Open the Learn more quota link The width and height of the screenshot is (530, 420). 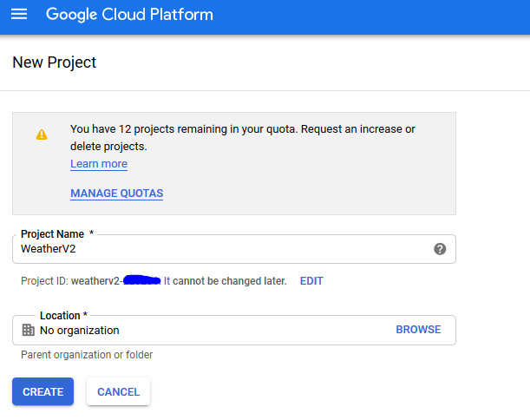pos(99,164)
